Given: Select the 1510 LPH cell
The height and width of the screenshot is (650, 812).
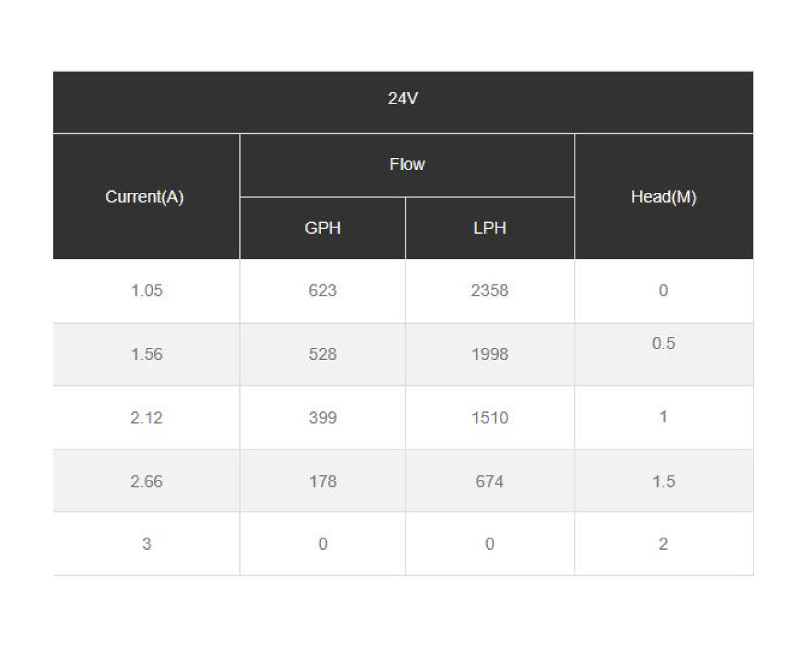Looking at the screenshot, I should 490,418.
